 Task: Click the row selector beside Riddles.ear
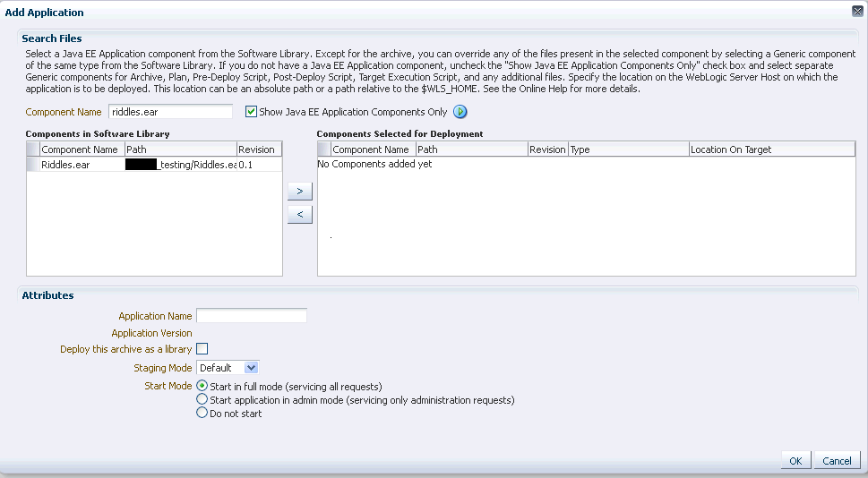[33, 165]
